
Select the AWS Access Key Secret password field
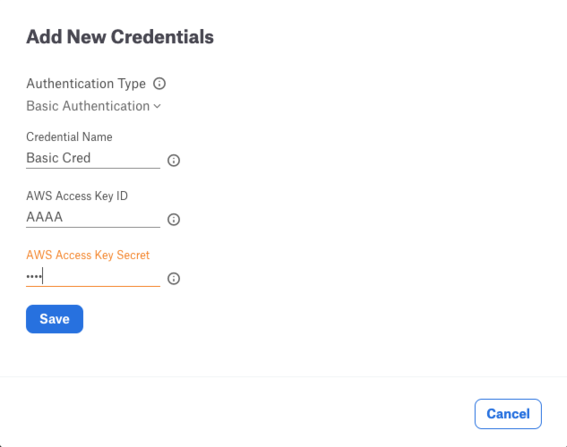coord(93,277)
